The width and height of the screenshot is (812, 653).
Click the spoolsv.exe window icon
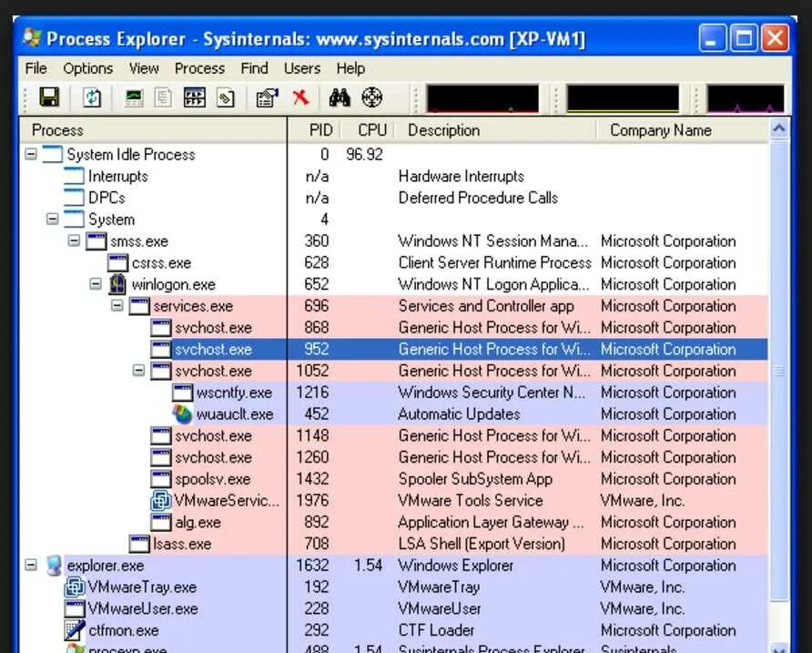click(161, 479)
